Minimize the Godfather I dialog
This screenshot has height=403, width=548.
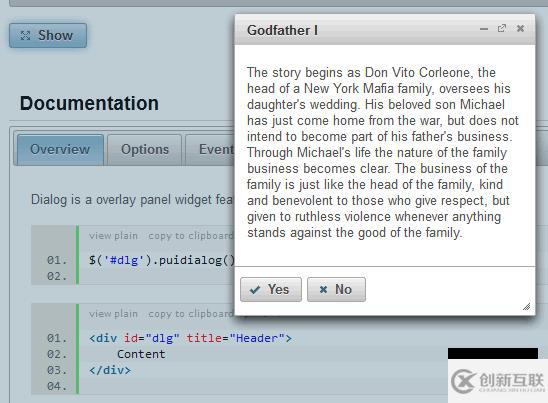(484, 29)
